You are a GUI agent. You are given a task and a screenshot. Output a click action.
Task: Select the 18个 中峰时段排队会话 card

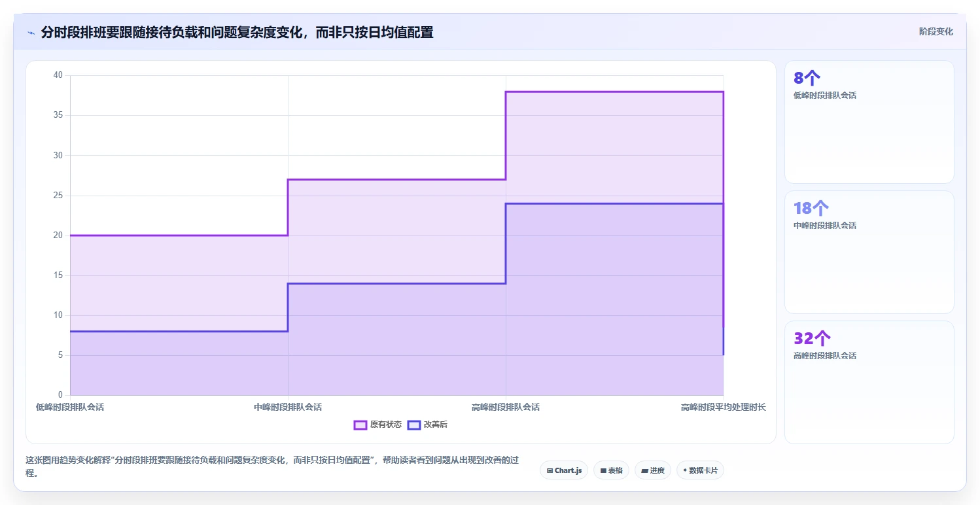(x=869, y=252)
